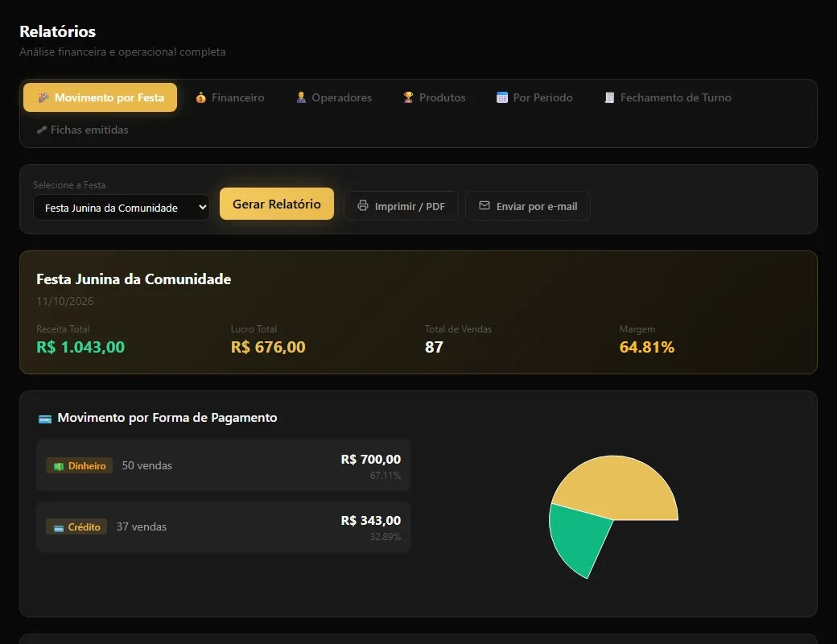Click the receipt icon beside Fechamento de Turno
This screenshot has width=837, height=644.
609,97
